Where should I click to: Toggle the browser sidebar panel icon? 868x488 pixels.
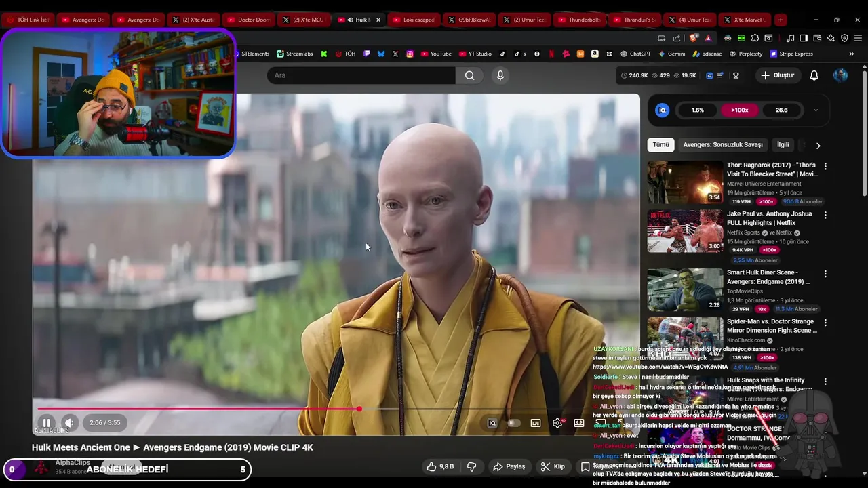pyautogui.click(x=804, y=38)
